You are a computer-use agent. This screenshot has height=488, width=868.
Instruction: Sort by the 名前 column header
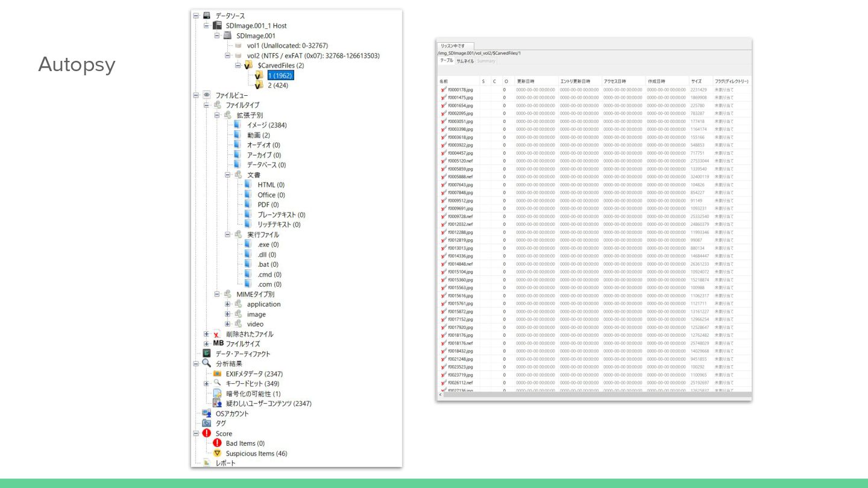(x=458, y=81)
